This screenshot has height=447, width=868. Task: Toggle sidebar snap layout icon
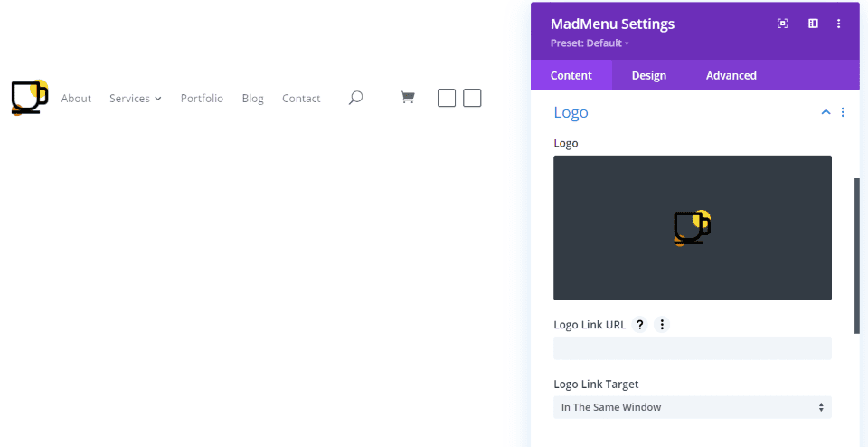[x=813, y=24]
